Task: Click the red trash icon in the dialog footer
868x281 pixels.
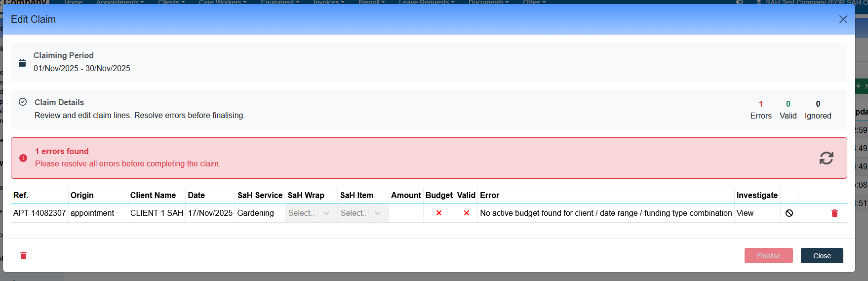Action: pyautogui.click(x=23, y=256)
